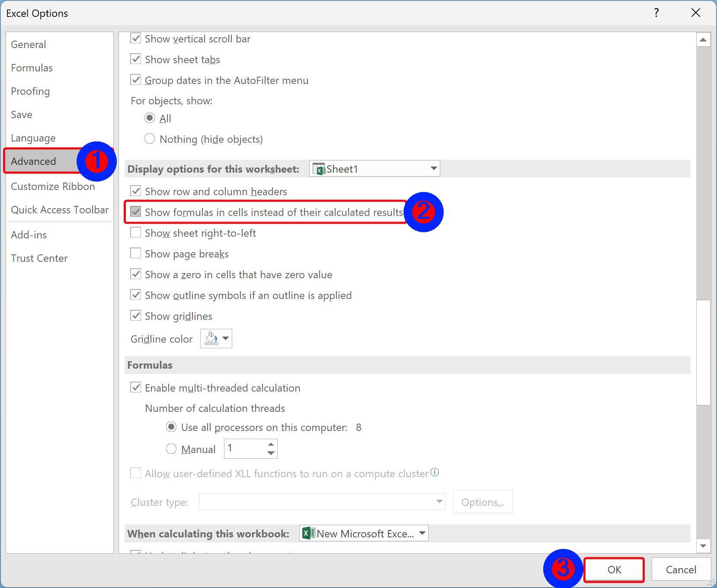Image resolution: width=717 pixels, height=588 pixels.
Task: Select Use all processors on this computer
Action: coord(171,427)
